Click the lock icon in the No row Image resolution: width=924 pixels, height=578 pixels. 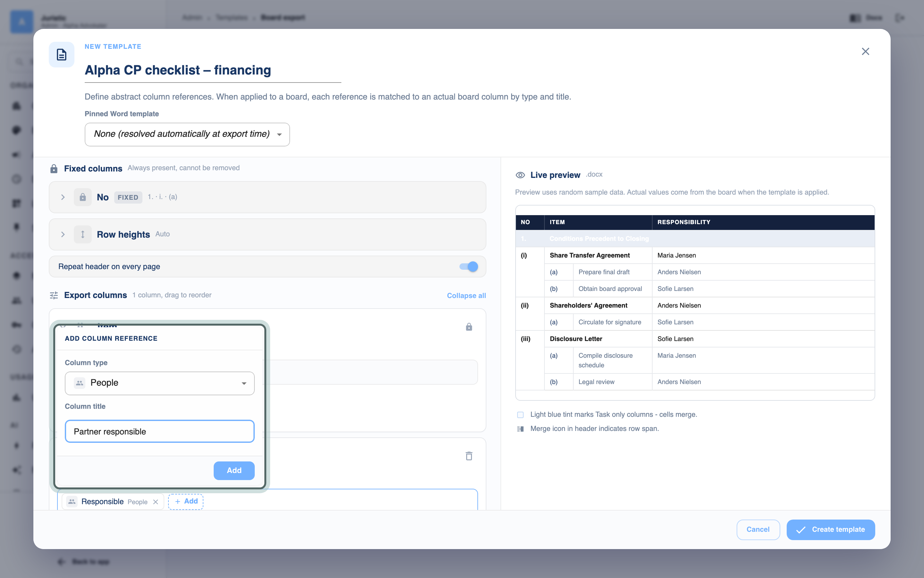point(82,197)
